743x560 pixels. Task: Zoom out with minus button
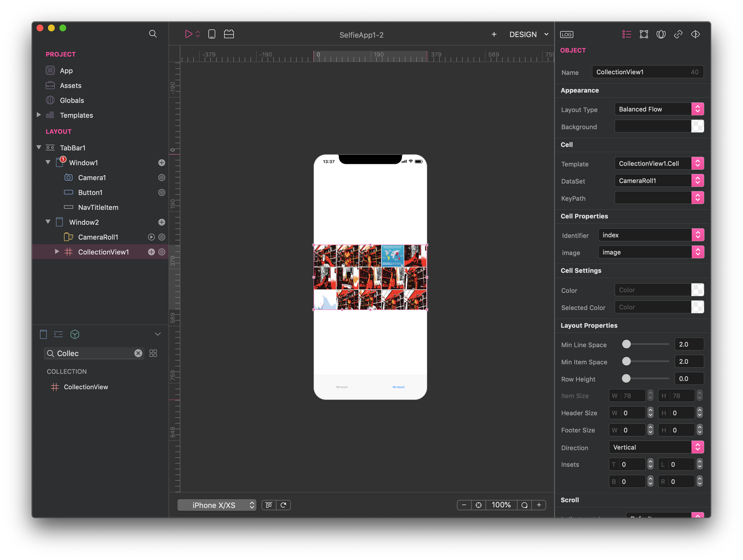[x=464, y=505]
